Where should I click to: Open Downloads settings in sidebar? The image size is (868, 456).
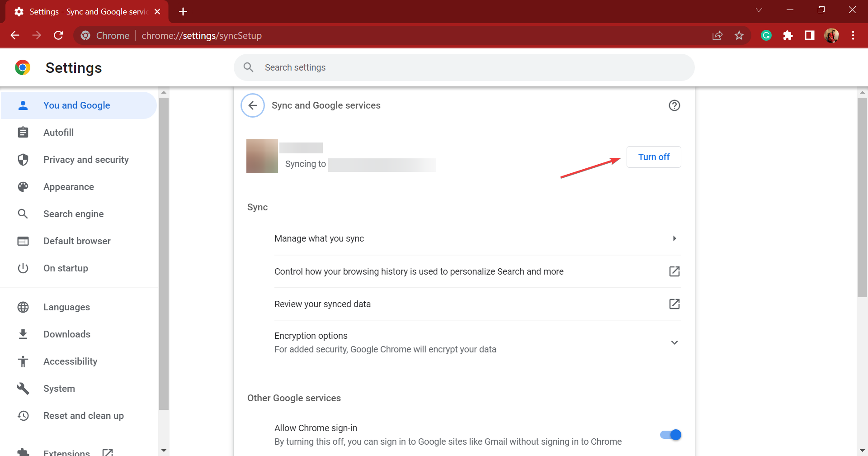(79, 334)
